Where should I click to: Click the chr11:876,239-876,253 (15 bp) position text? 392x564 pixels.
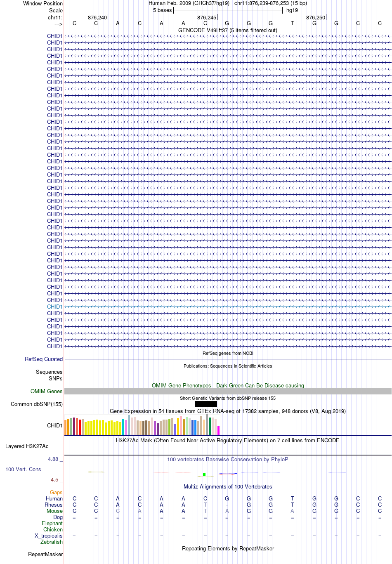click(271, 3)
